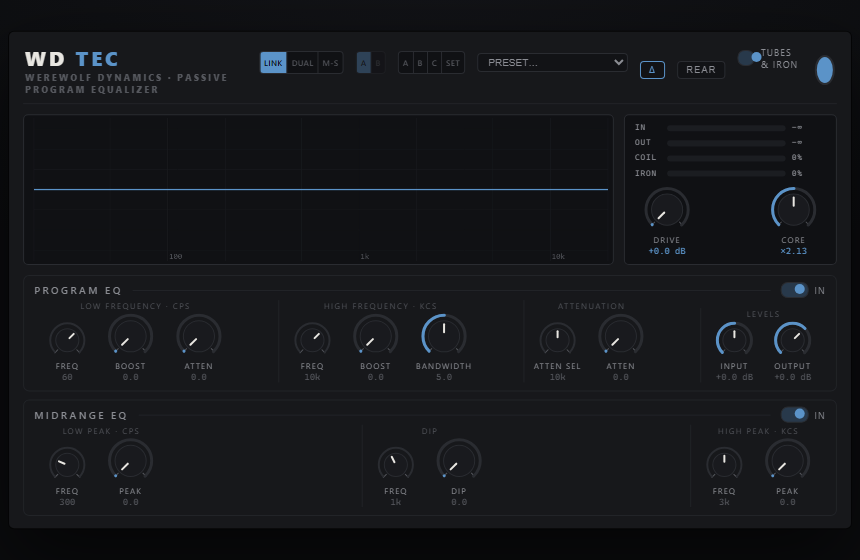Recall snapshot A beside SET
The image size is (860, 560).
(405, 63)
